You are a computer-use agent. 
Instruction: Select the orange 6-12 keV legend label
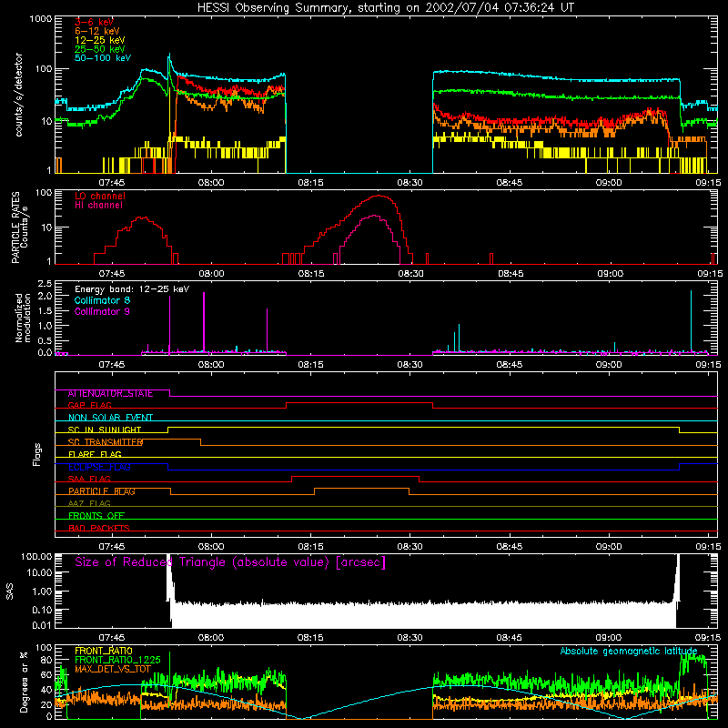click(x=97, y=31)
